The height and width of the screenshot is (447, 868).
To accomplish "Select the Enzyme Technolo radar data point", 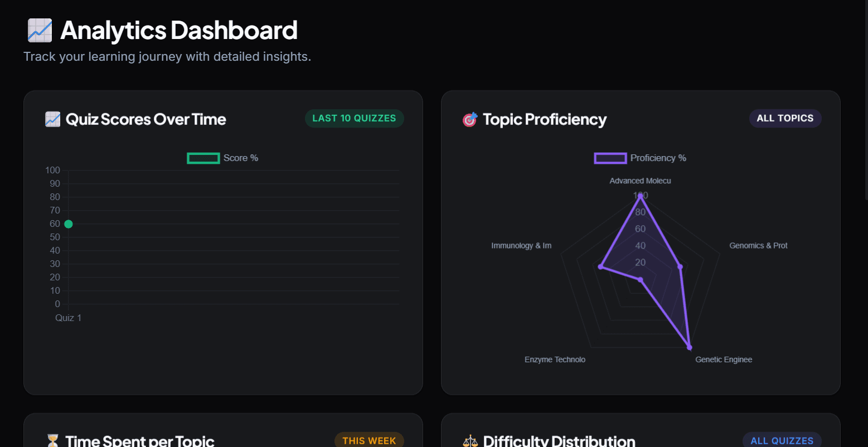I will pyautogui.click(x=640, y=280).
